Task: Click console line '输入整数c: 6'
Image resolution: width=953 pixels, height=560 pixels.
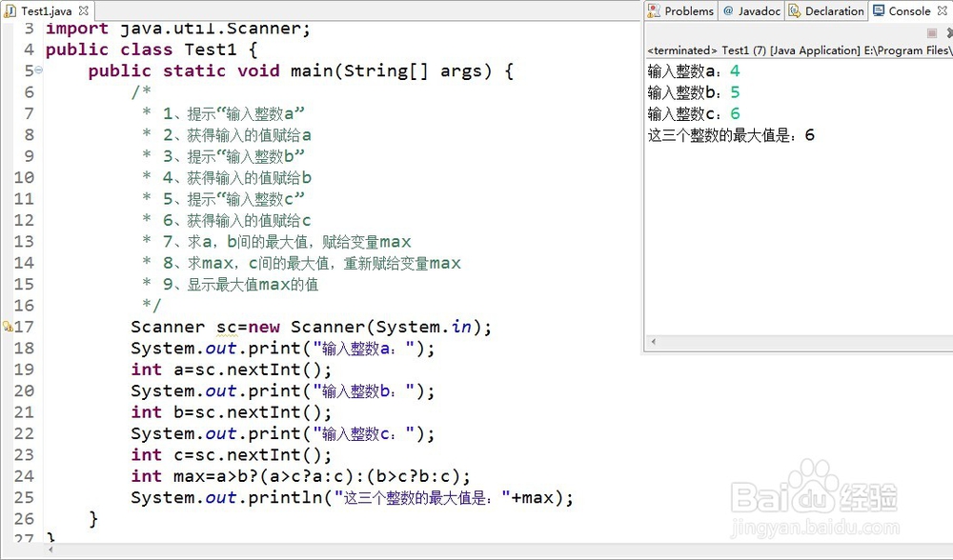Action: click(x=694, y=113)
